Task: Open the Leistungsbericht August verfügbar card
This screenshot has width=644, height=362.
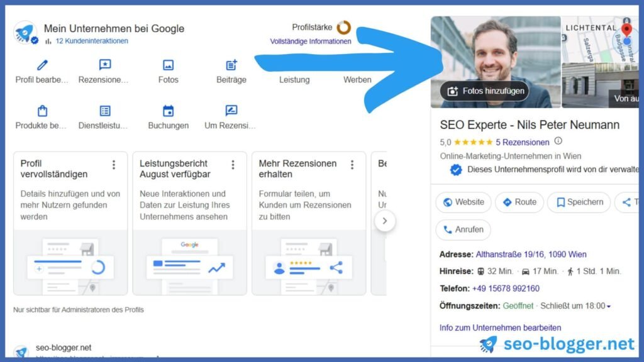Action: coord(190,223)
